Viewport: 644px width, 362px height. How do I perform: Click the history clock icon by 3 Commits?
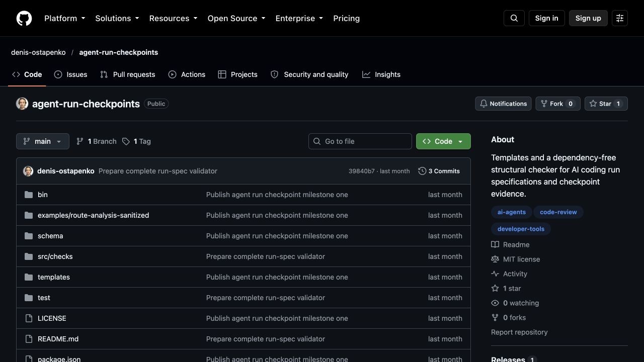point(422,171)
